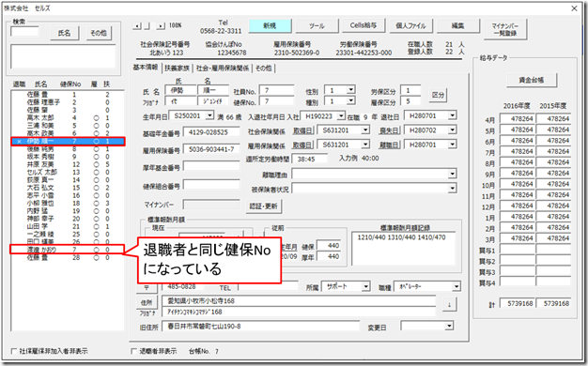588x366 pixels.
Task: Open the 離職日 date dropdown
Action: click(452, 145)
